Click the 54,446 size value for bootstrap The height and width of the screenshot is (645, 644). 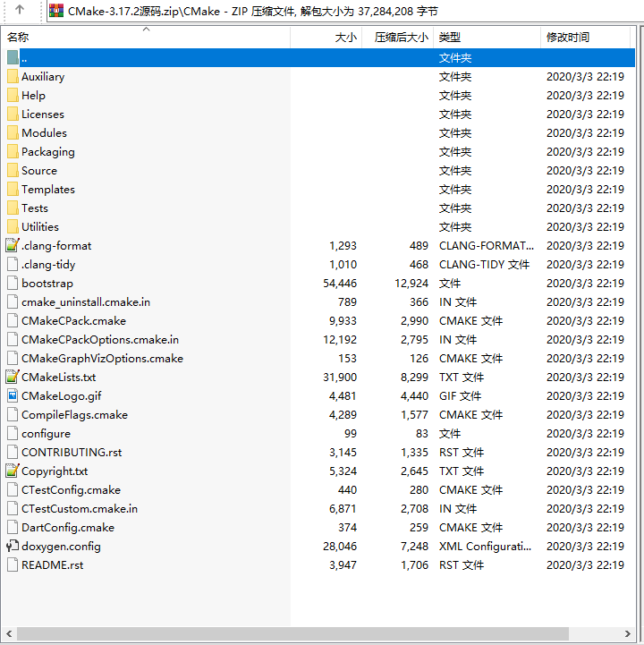click(340, 283)
